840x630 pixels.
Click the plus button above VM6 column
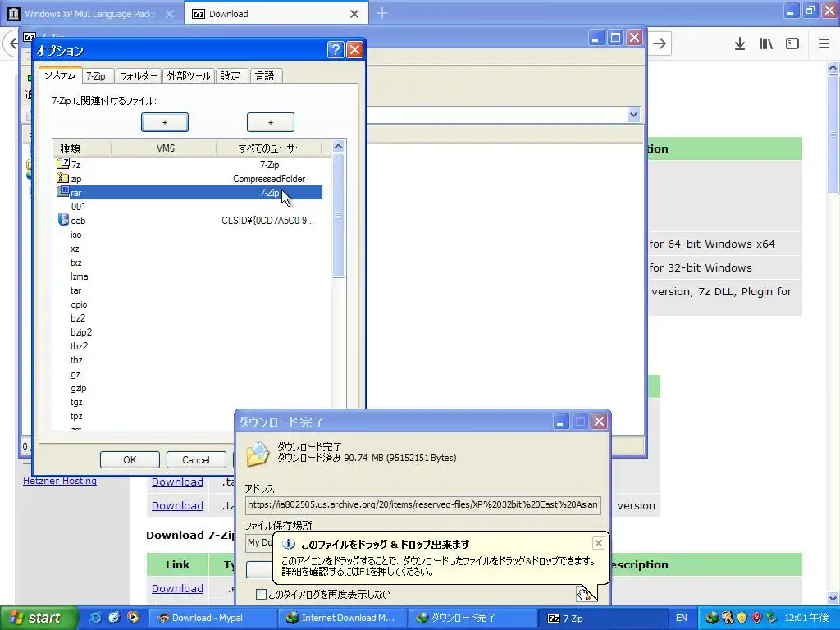coord(164,122)
